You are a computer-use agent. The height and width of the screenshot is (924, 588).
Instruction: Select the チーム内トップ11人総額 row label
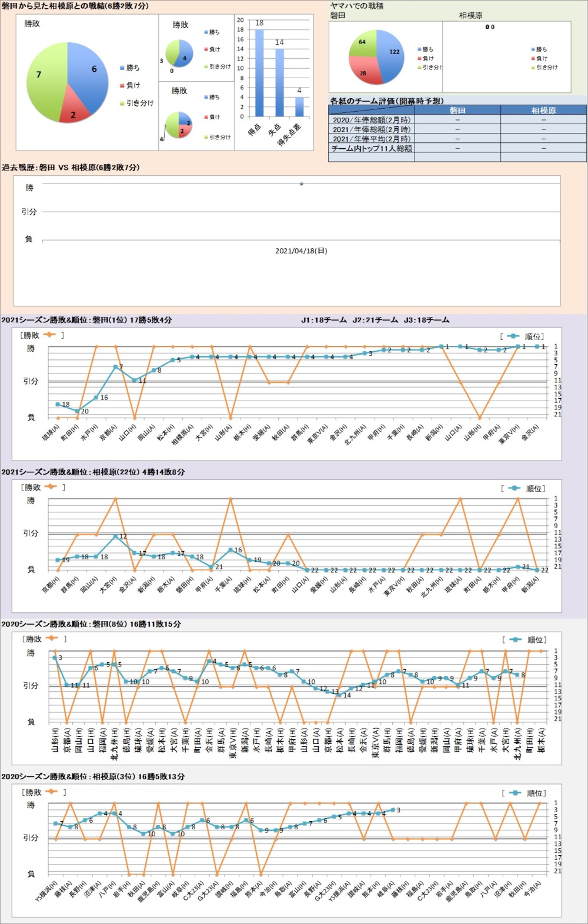(x=372, y=148)
